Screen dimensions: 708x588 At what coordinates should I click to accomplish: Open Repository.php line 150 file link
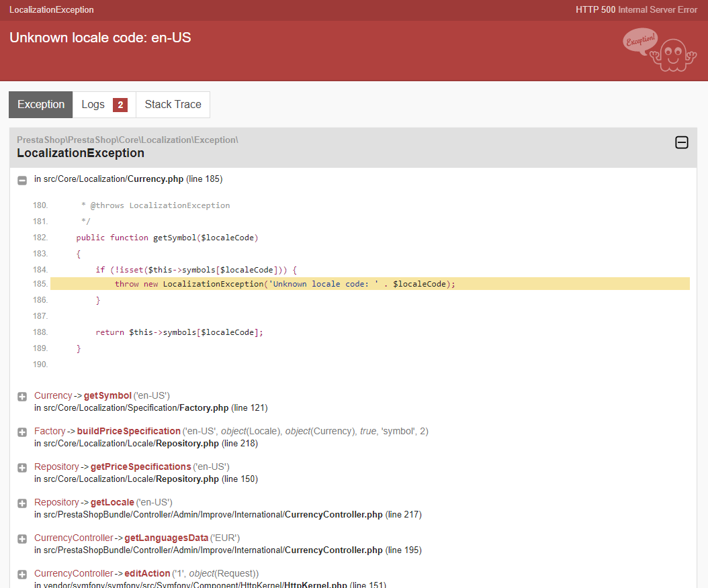(x=146, y=479)
